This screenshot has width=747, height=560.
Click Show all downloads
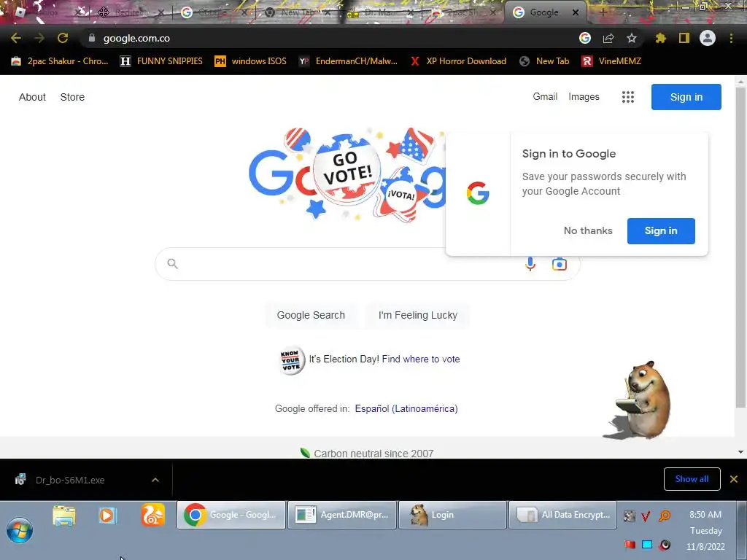click(x=692, y=479)
